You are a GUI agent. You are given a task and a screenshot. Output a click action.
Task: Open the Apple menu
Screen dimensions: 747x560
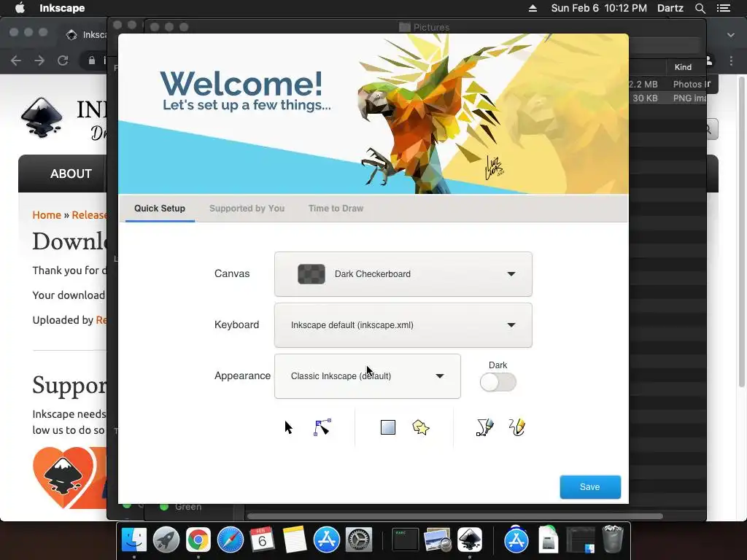click(x=20, y=8)
